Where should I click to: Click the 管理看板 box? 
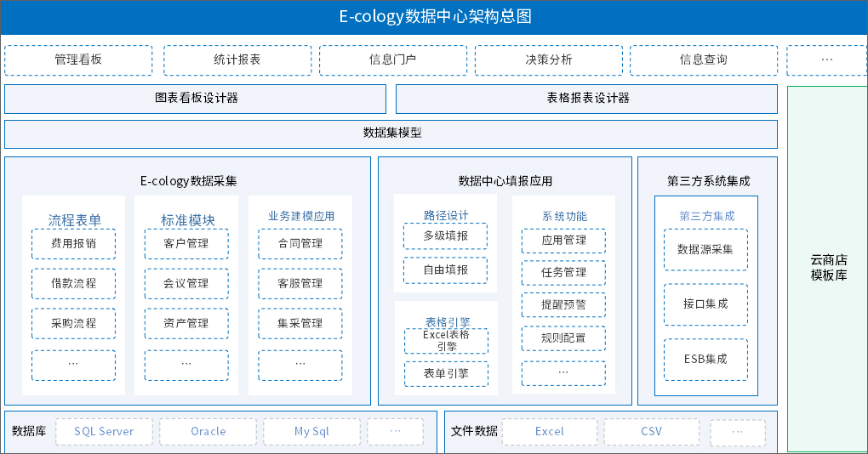78,60
